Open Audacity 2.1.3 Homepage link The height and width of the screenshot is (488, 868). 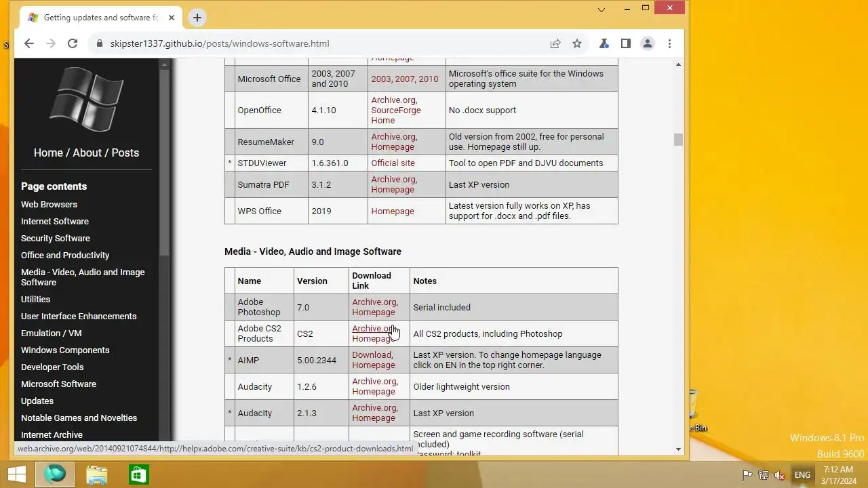click(x=373, y=418)
